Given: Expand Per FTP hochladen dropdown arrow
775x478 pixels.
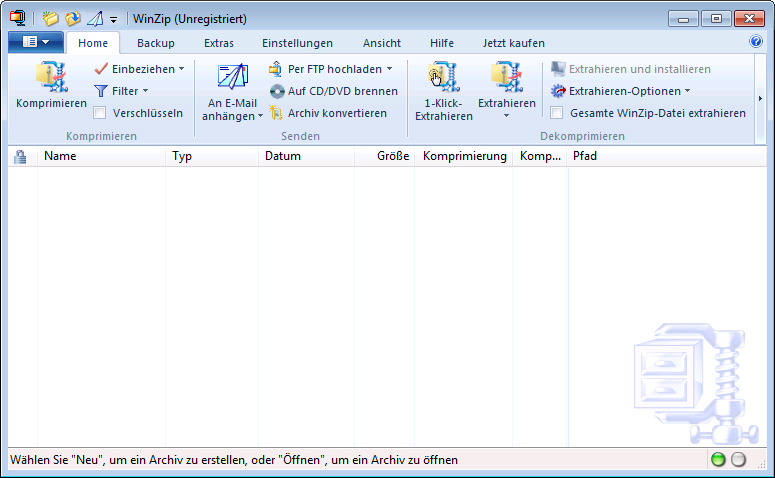Looking at the screenshot, I should coord(389,69).
